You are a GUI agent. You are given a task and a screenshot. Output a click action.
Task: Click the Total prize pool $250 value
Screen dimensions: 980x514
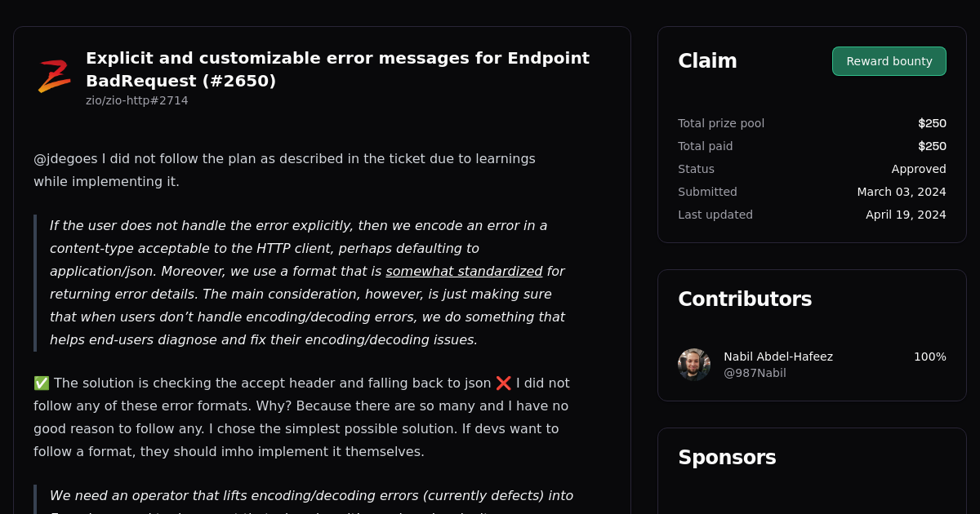pos(933,123)
